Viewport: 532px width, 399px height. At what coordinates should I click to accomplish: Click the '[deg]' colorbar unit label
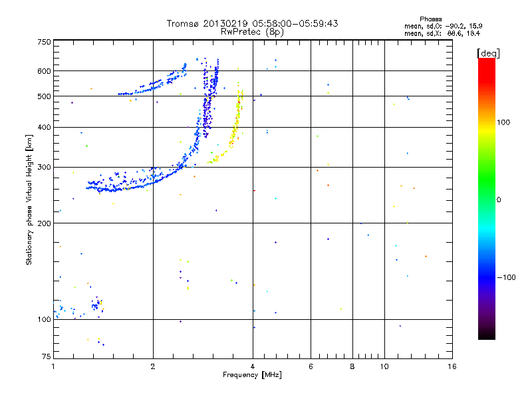[x=488, y=53]
